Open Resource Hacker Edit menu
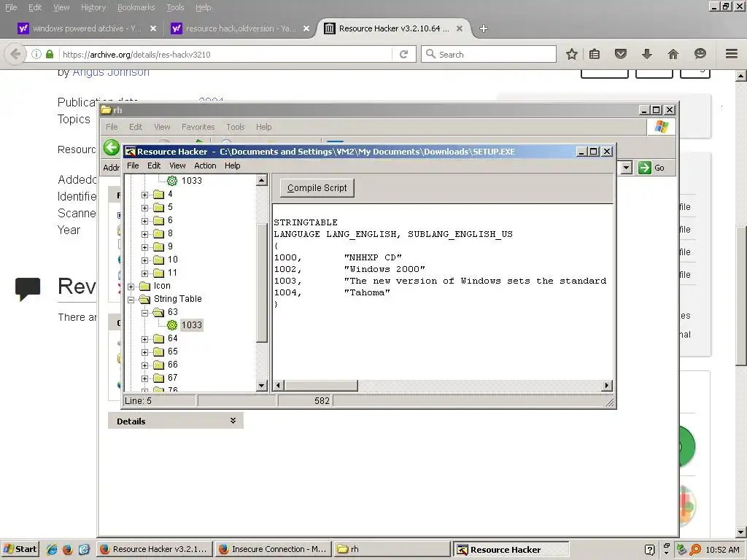Screen dimensions: 747x560 coord(154,166)
